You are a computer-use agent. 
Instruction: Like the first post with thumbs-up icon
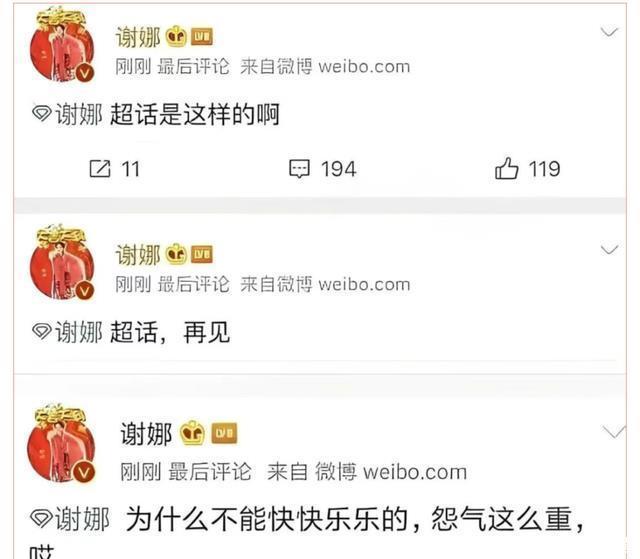507,169
